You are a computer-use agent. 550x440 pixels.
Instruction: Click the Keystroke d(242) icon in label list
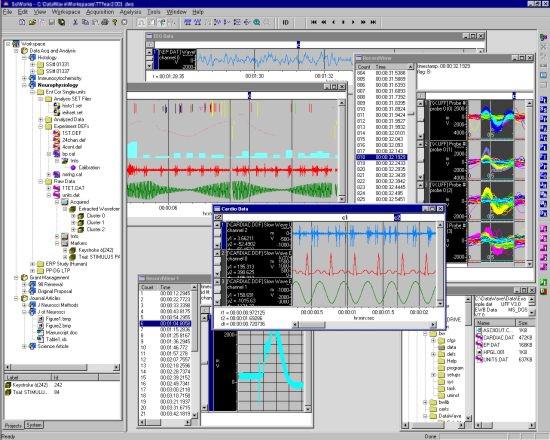(8, 385)
